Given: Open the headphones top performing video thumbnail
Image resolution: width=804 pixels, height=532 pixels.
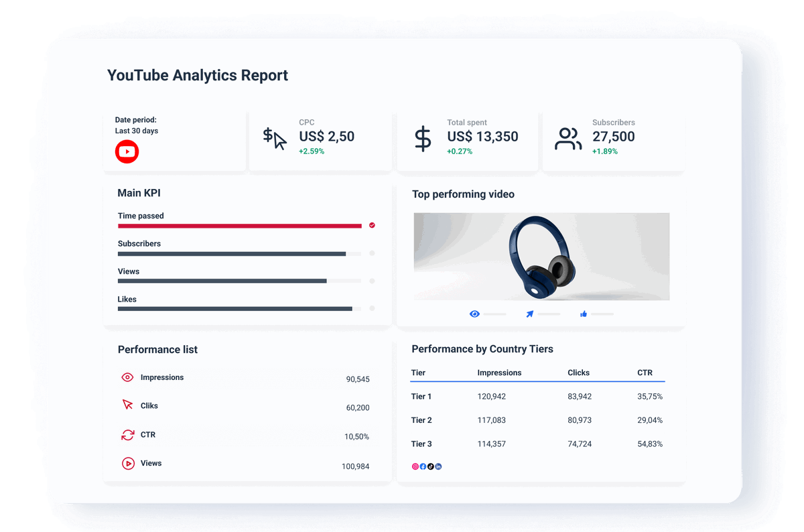Looking at the screenshot, I should coord(541,256).
